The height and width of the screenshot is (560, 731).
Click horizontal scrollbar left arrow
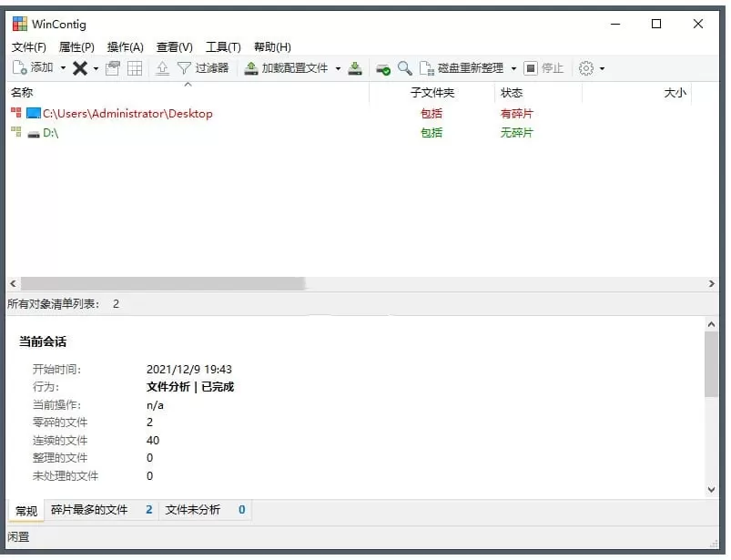[x=13, y=283]
